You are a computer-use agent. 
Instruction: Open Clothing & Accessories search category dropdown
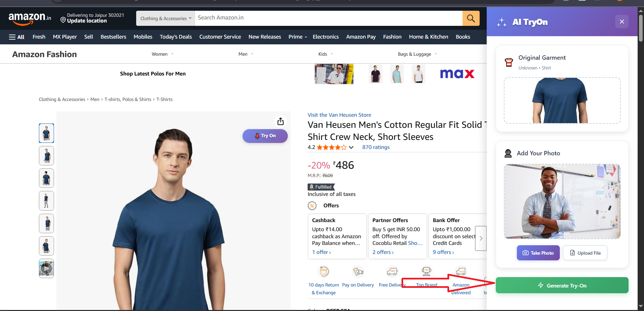[x=165, y=18]
